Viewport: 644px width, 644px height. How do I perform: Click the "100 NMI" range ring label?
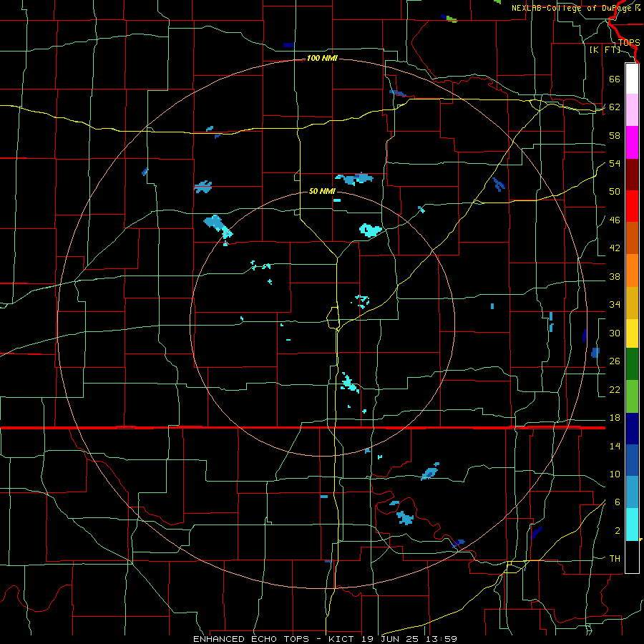[322, 59]
